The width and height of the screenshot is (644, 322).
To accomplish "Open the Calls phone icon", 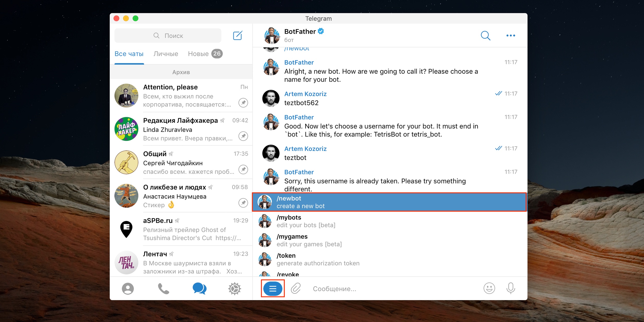I will click(164, 289).
